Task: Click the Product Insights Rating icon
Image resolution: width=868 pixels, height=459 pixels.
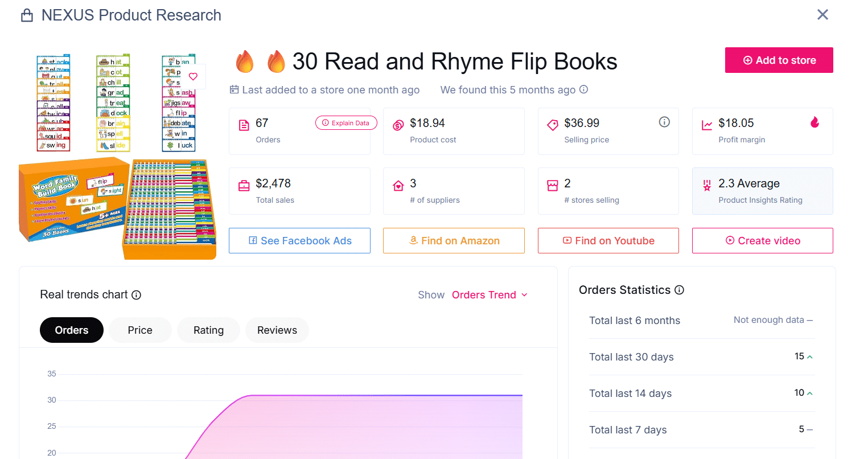Action: pyautogui.click(x=706, y=185)
